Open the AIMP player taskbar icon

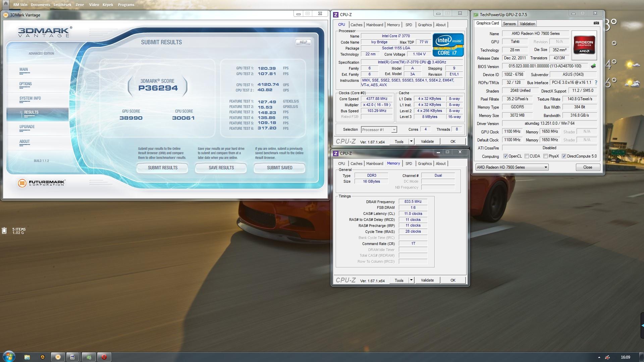click(43, 357)
